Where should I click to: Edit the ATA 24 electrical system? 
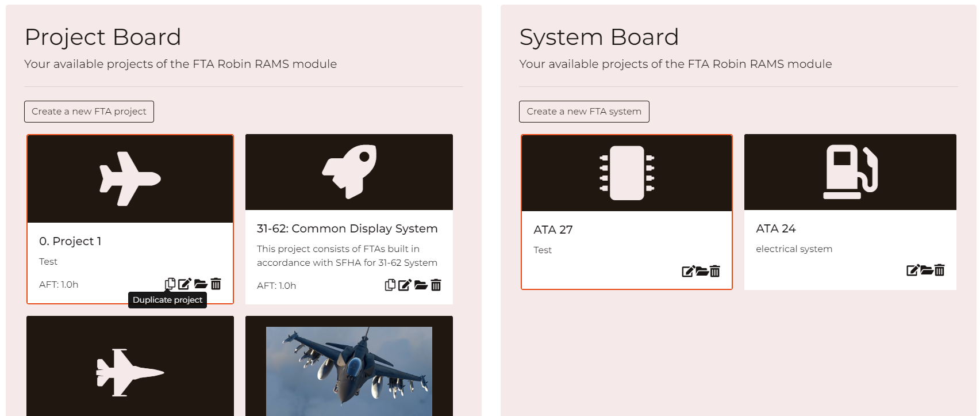click(912, 270)
